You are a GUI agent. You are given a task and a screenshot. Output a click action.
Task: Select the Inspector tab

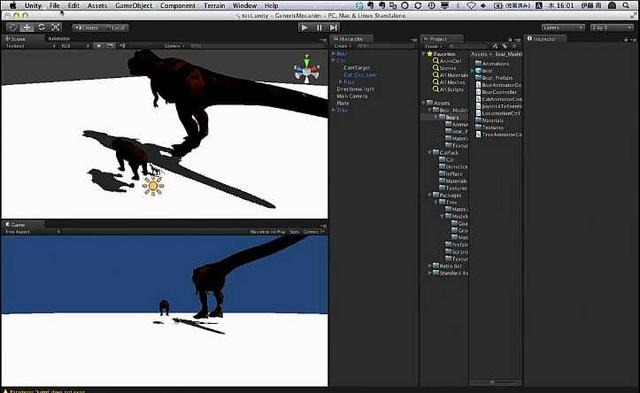pos(544,39)
